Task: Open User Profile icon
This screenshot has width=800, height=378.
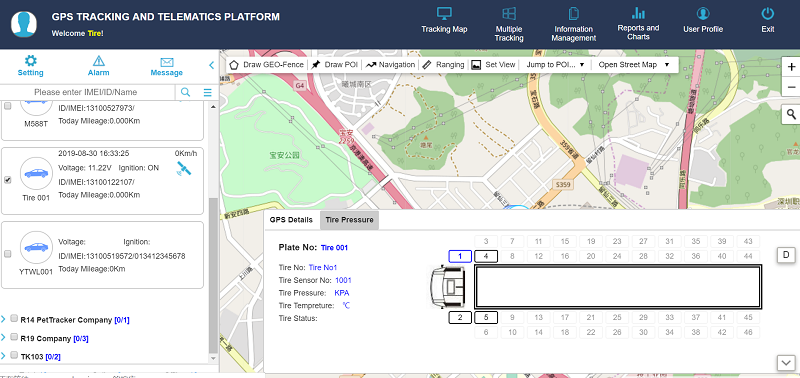Action: [x=703, y=14]
